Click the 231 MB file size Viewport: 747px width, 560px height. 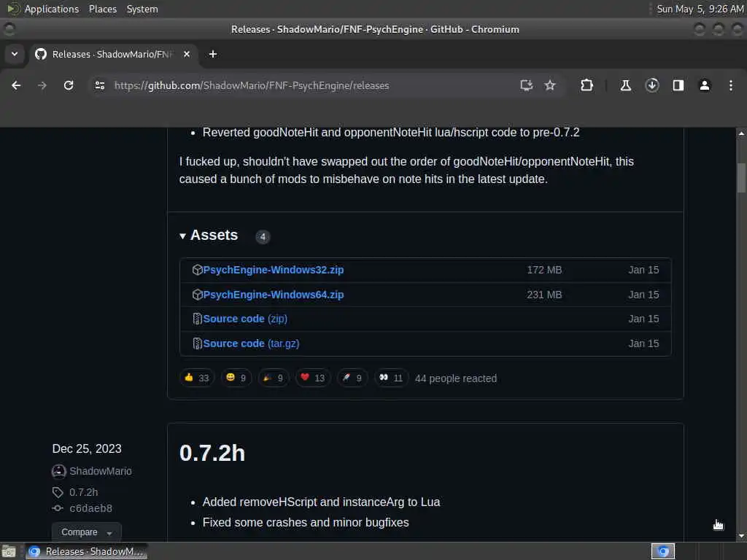(544, 295)
